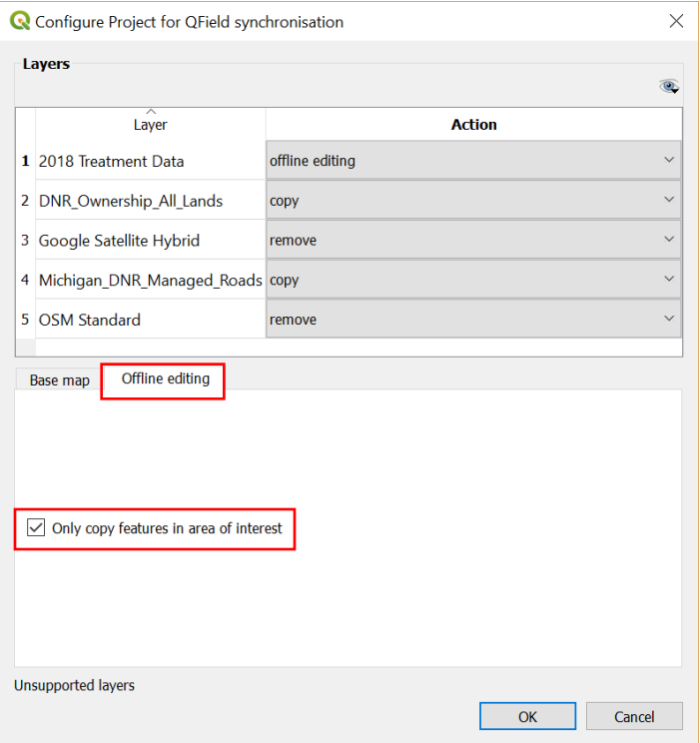Click the Action column header
The width and height of the screenshot is (700, 743).
coord(474,124)
